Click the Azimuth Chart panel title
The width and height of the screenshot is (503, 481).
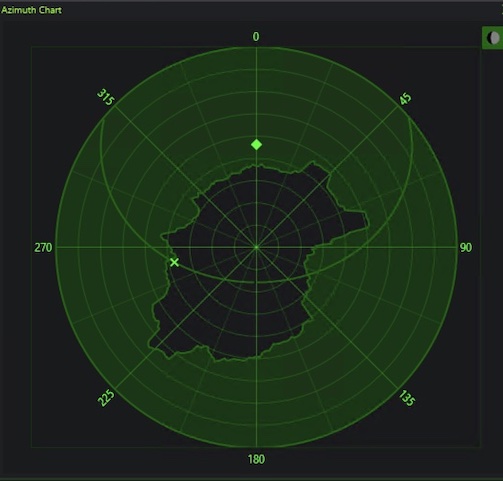click(31, 10)
